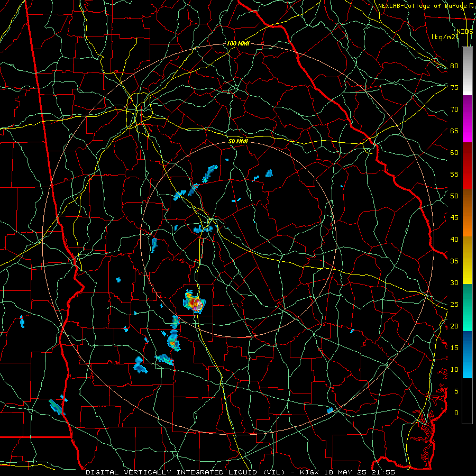Click the 80 value on the color scale
This screenshot has height=476, width=476.
(x=454, y=66)
